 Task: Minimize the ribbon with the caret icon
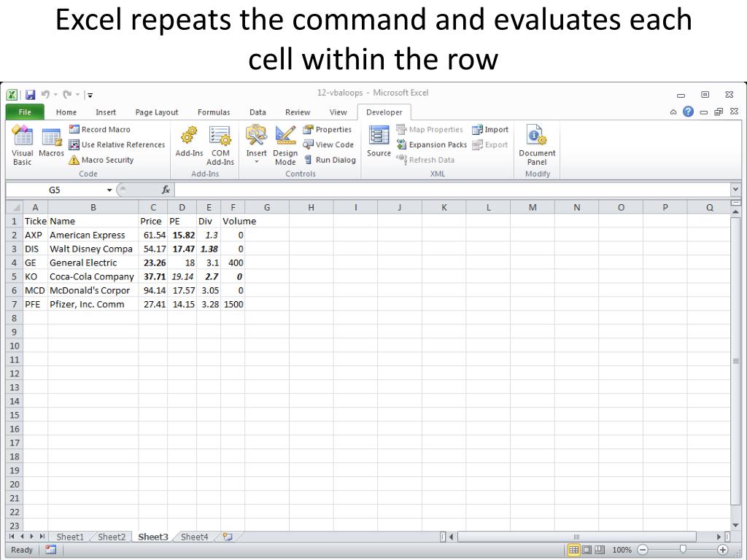pos(673,112)
